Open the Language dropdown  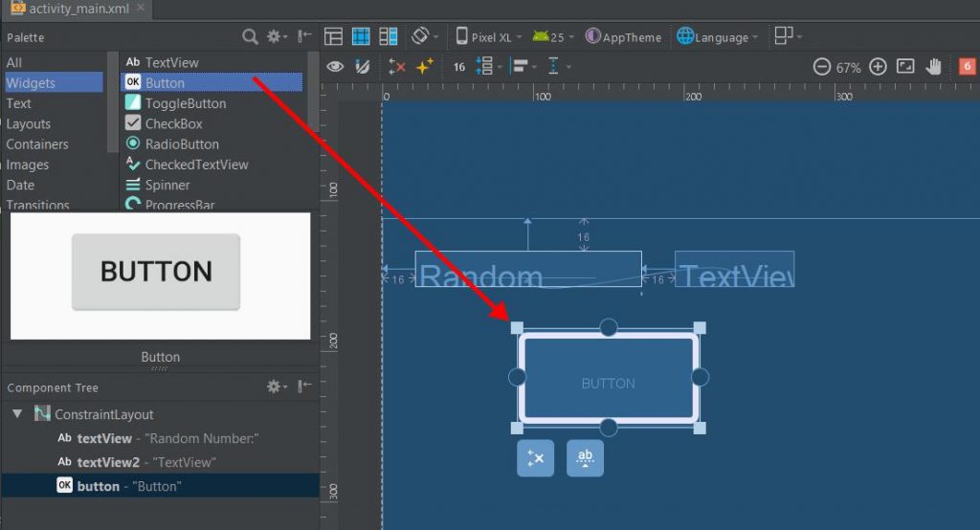click(x=719, y=37)
